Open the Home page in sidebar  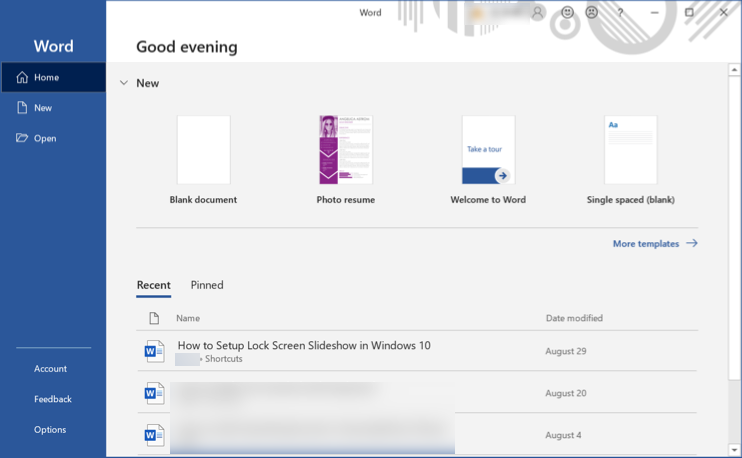tap(53, 77)
